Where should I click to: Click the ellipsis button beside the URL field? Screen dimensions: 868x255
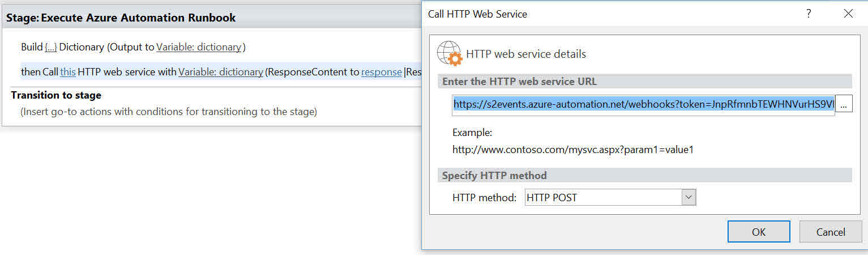(x=844, y=105)
